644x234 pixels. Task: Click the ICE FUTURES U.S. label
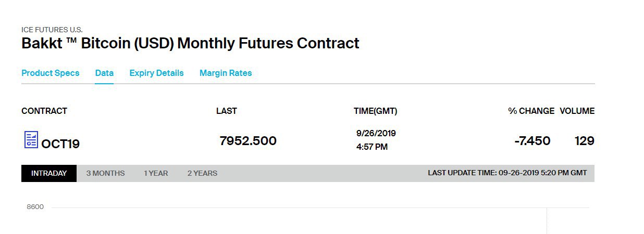(52, 30)
